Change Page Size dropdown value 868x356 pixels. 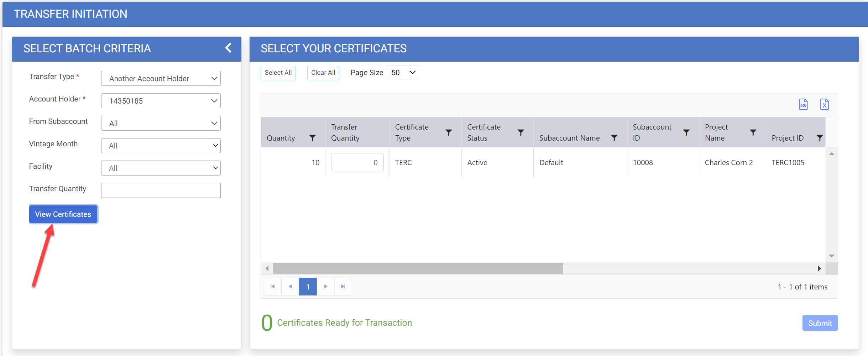click(x=403, y=73)
